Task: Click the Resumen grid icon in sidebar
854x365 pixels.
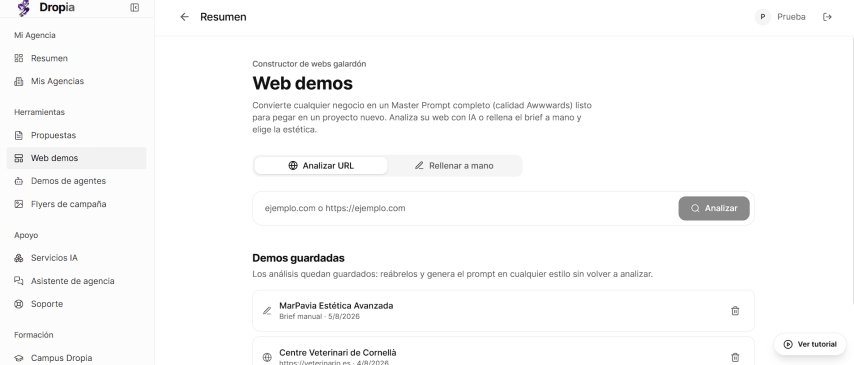Action: click(19, 58)
